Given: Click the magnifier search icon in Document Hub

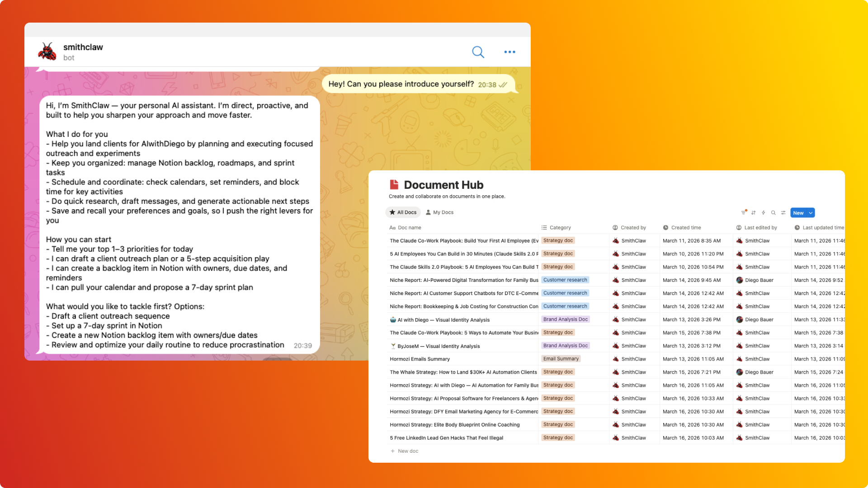Looking at the screenshot, I should [x=774, y=213].
